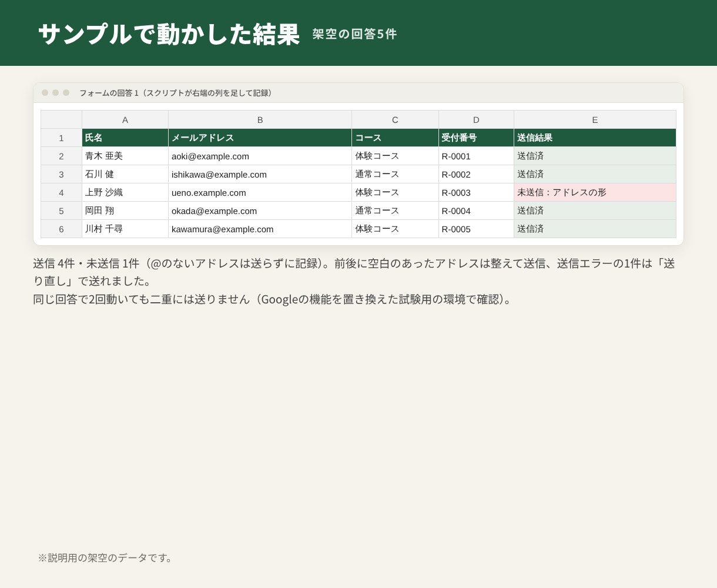Click the サンプルで動かした結果 heading
The width and height of the screenshot is (717, 588).
click(169, 34)
